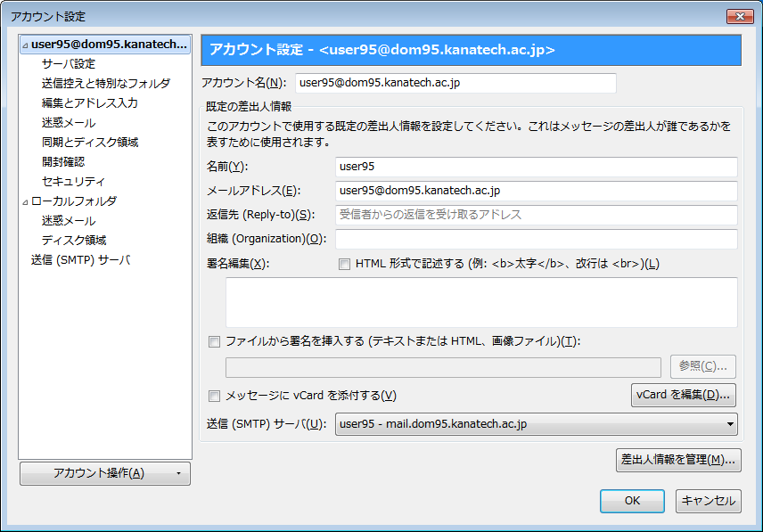The height and width of the screenshot is (532, 763).
Task: Open 差出人情報を管理 dialog
Action: click(x=678, y=460)
